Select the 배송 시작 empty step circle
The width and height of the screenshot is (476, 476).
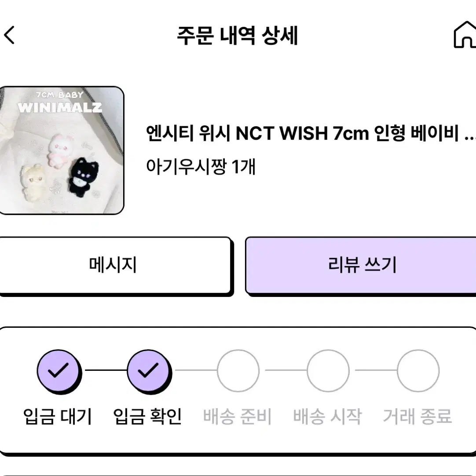tap(328, 371)
